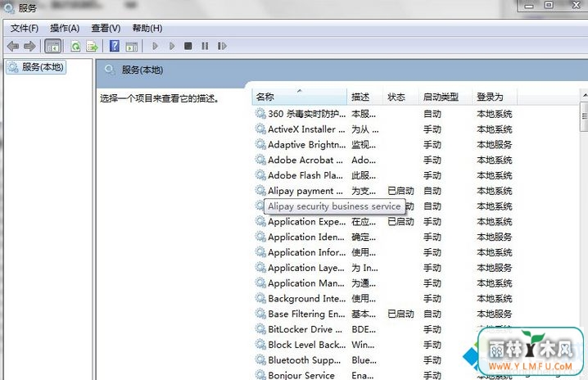Viewport: 588px width, 380px height.
Task: Click the Forward arrow toolbar icon
Action: click(29, 46)
